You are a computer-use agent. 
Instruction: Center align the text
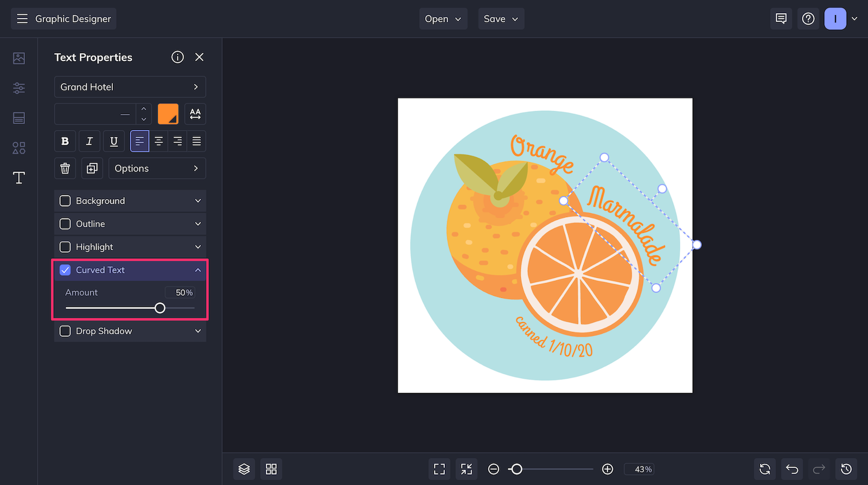158,141
